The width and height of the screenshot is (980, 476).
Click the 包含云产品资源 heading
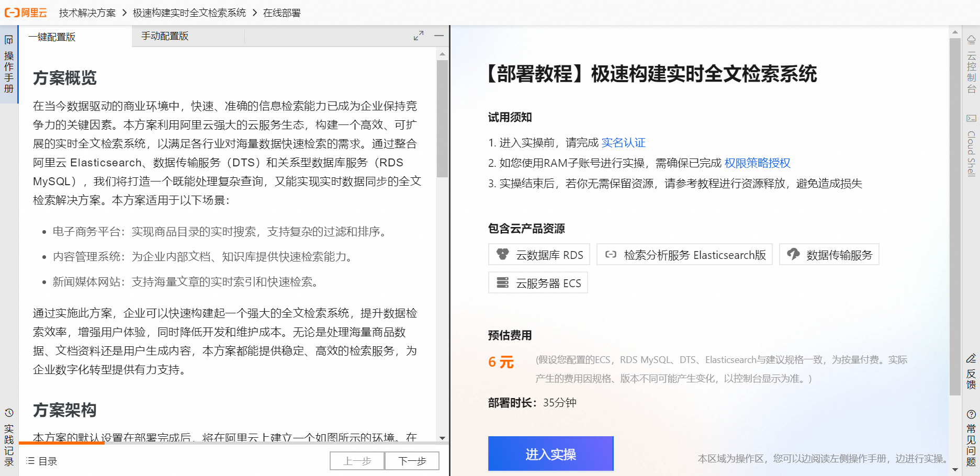tap(526, 229)
